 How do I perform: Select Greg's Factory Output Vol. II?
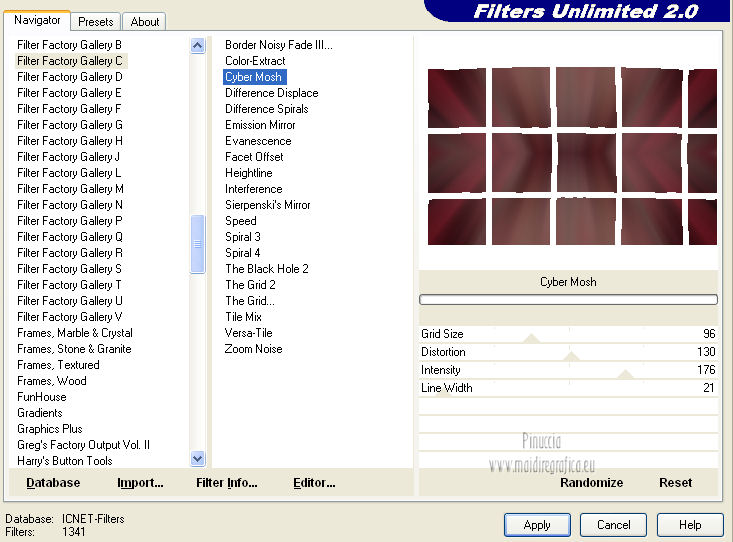click(x=83, y=445)
